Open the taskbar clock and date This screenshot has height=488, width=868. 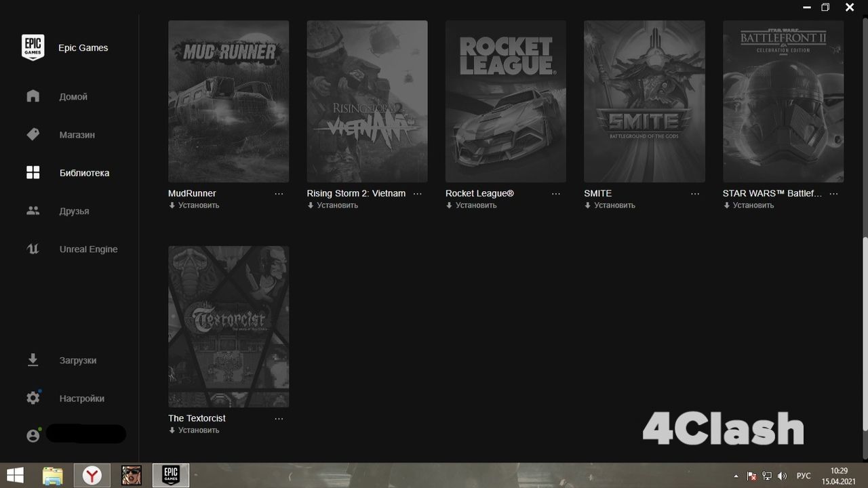coord(839,476)
